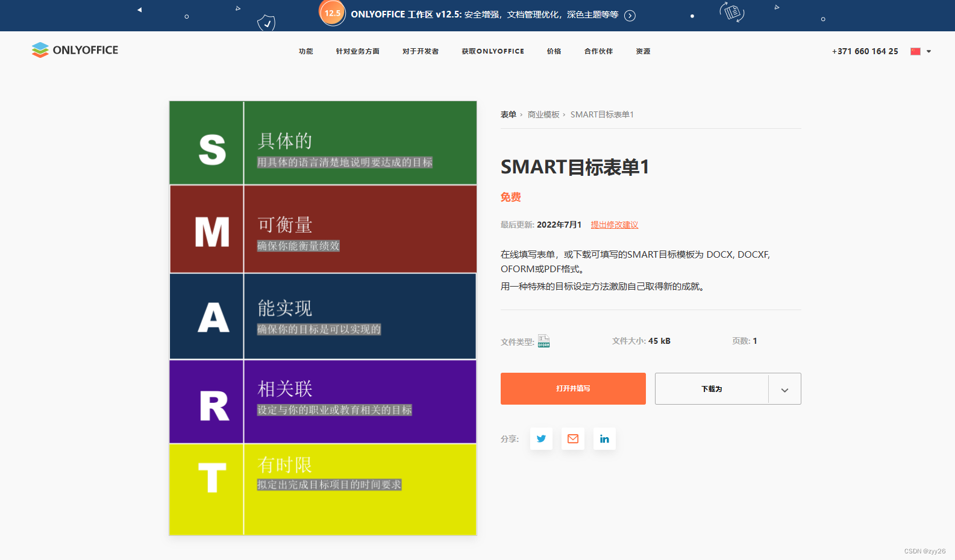Share via email envelope icon
The height and width of the screenshot is (560, 955).
coord(573,438)
